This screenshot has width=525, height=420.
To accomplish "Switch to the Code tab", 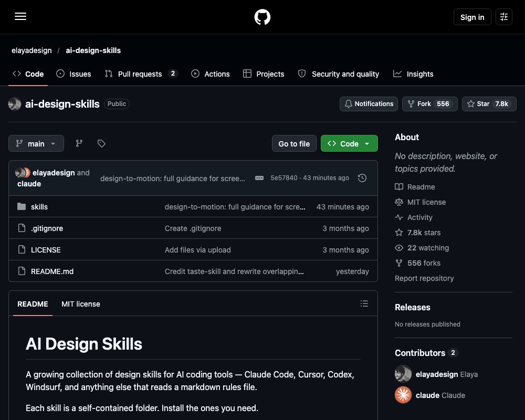I will click(28, 74).
